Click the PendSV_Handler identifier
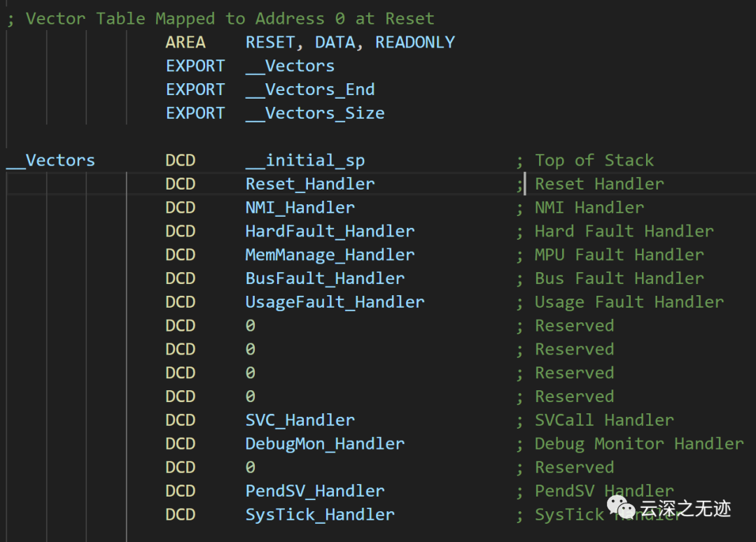This screenshot has width=756, height=542. tap(315, 491)
